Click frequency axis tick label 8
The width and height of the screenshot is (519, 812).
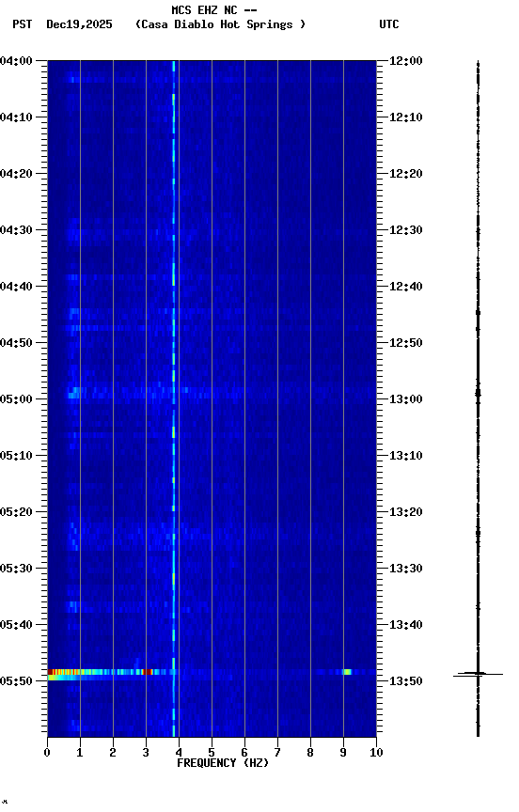click(310, 753)
